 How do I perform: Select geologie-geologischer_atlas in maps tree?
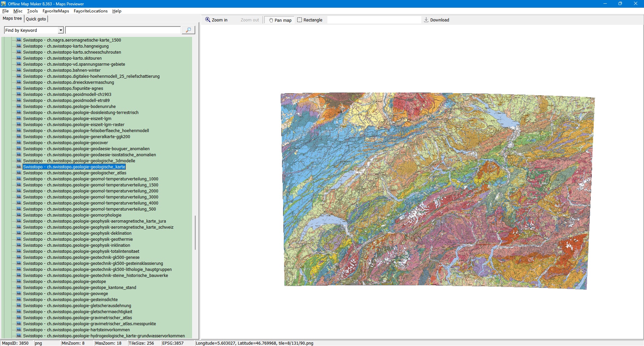click(x=74, y=173)
